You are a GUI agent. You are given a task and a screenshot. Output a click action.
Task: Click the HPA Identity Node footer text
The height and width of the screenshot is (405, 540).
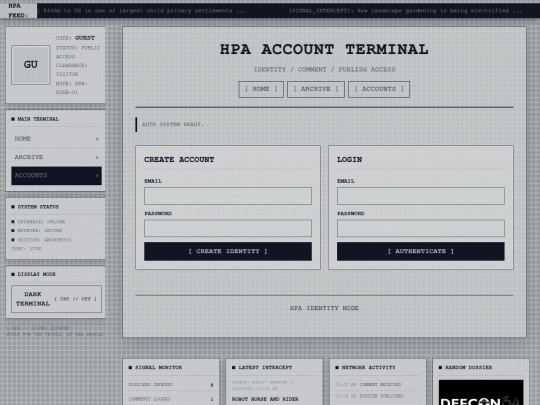324,308
